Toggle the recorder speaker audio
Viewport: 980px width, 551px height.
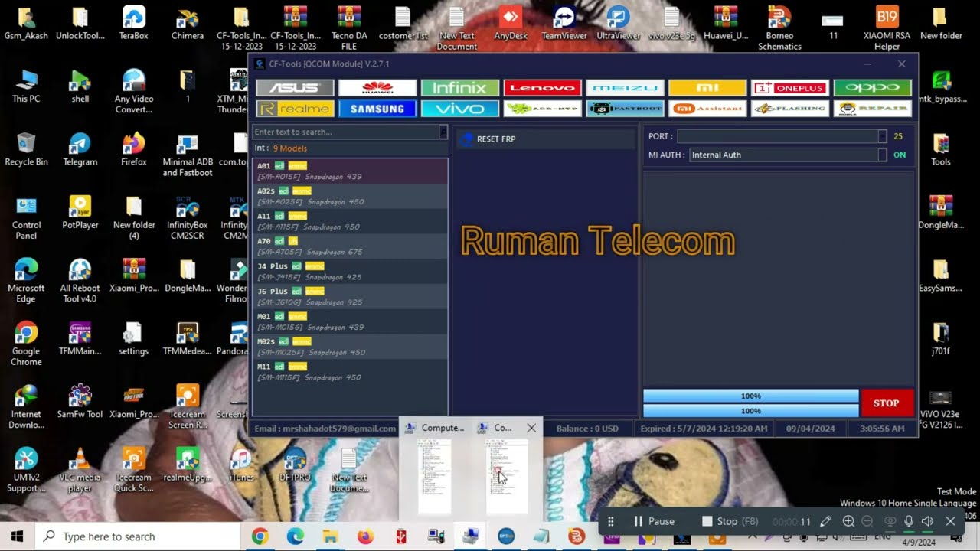click(x=928, y=521)
